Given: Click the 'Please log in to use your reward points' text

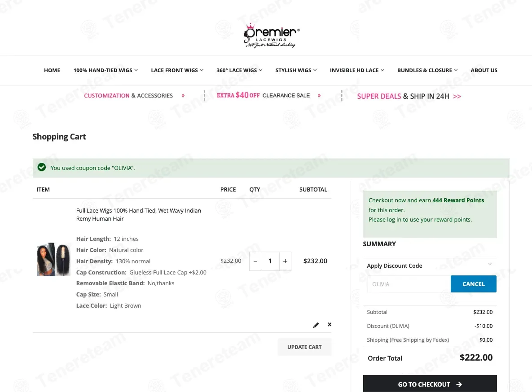Looking at the screenshot, I should click(x=420, y=219).
